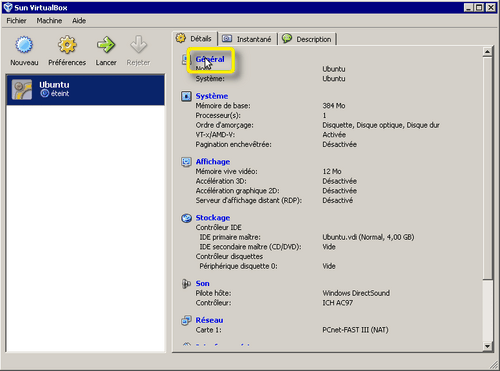
Task: Click the Serveur d'affichage distant (RDP) label
Action: 249,201
